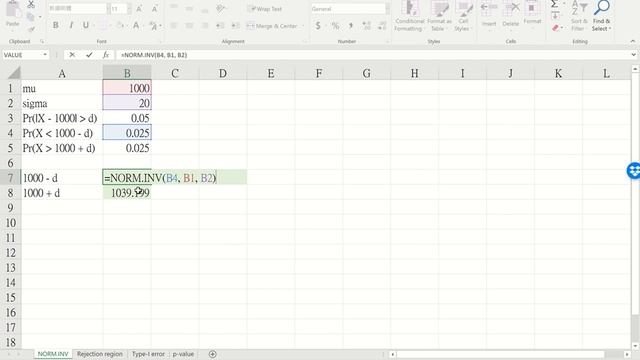Select row 10 header
640x360 pixels.
pyautogui.click(x=11, y=223)
